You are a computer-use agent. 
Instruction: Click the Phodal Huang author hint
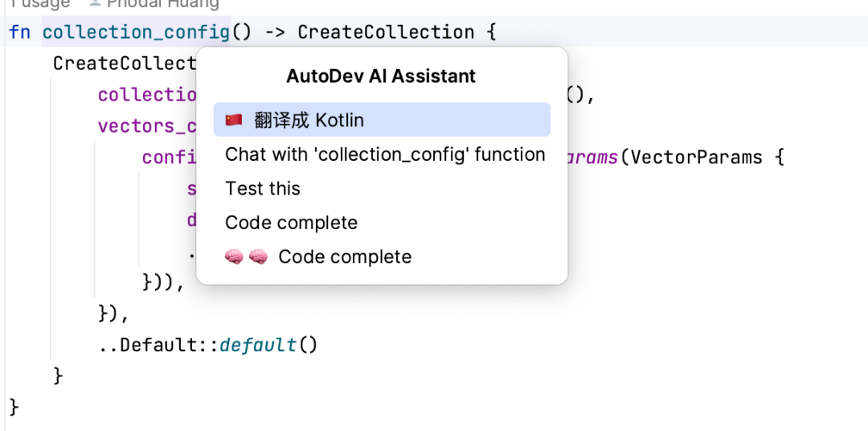162,4
